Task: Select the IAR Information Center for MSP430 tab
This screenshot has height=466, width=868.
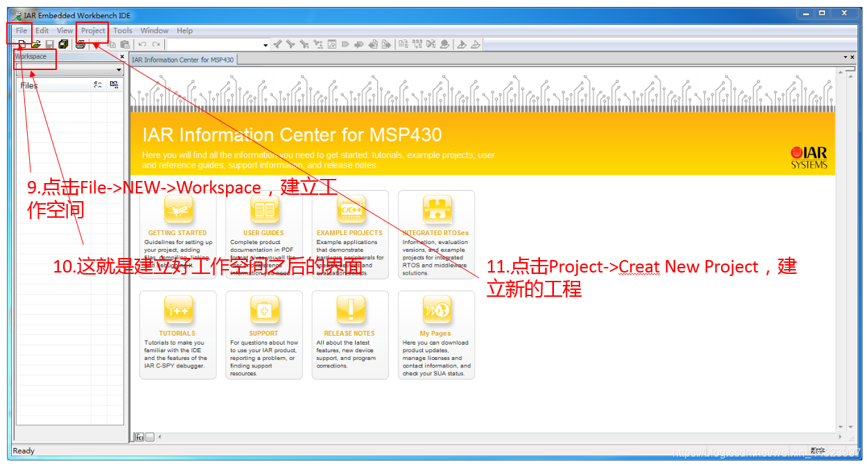Action: click(x=183, y=60)
